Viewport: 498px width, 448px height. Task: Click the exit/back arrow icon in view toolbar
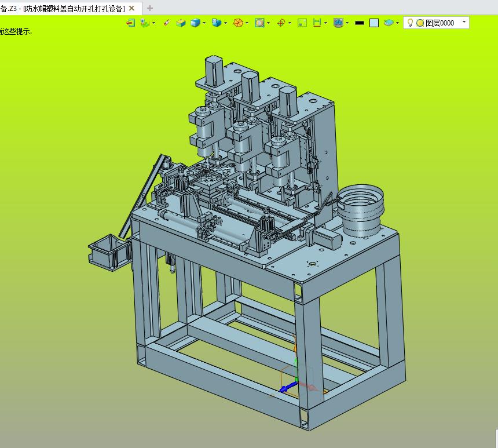tap(130, 23)
